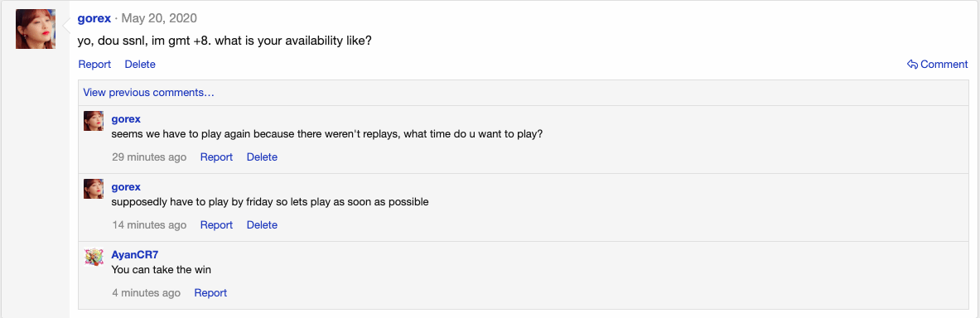This screenshot has height=318, width=980.
Task: Delete the comment posted 29 minutes ago
Action: pyautogui.click(x=262, y=157)
